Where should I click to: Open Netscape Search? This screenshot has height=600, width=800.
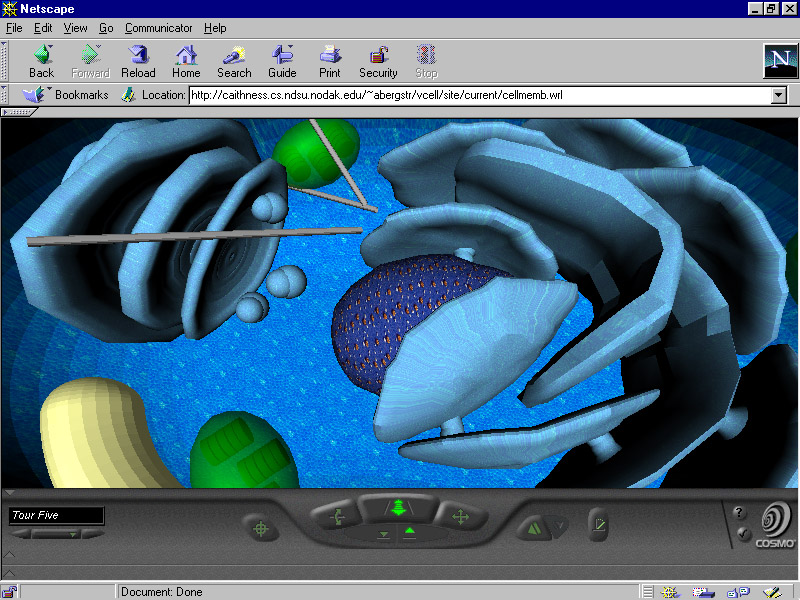tap(234, 61)
